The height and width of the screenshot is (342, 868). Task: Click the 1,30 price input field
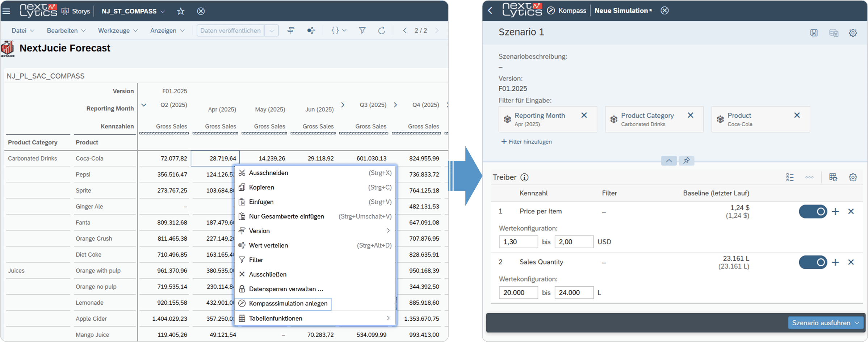[x=518, y=242]
